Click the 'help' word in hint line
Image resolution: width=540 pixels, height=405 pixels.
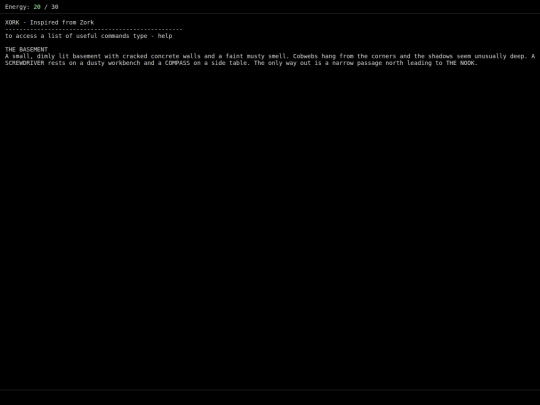click(165, 36)
